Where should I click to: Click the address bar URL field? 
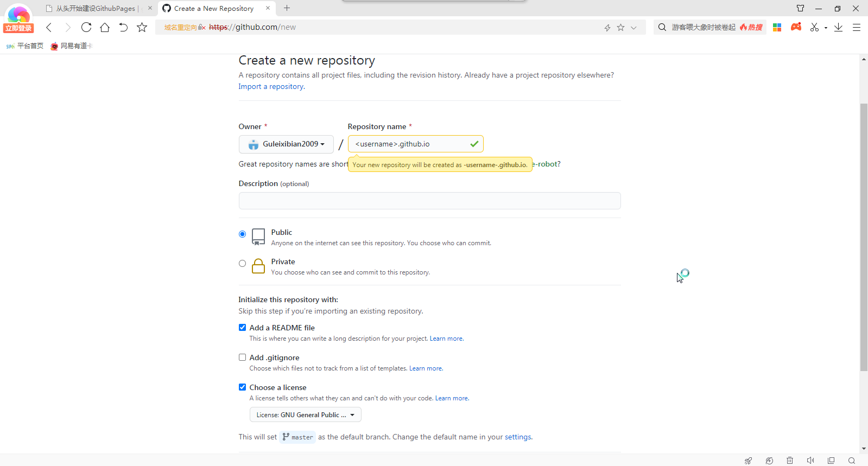(402, 27)
